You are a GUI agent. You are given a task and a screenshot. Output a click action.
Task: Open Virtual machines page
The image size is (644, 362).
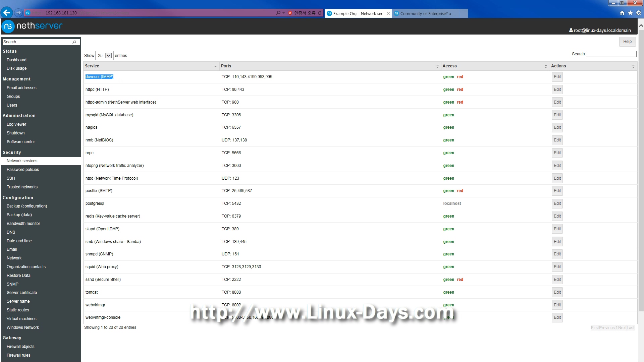[x=21, y=319]
